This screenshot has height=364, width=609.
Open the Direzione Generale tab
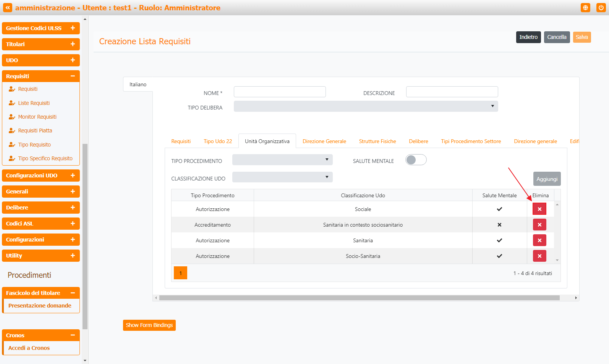tap(324, 141)
